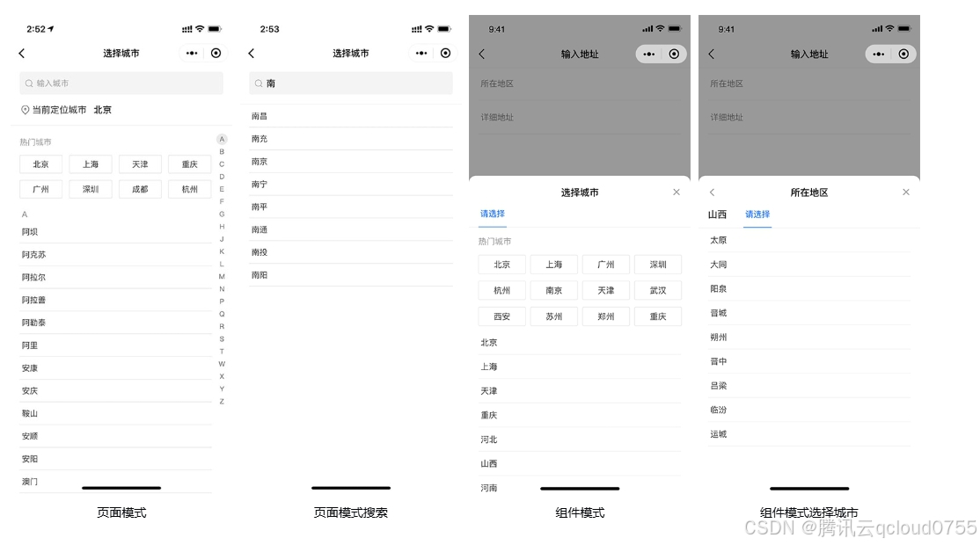Jump to letter A in index
Viewport: 980px width, 545px height.
tap(222, 139)
